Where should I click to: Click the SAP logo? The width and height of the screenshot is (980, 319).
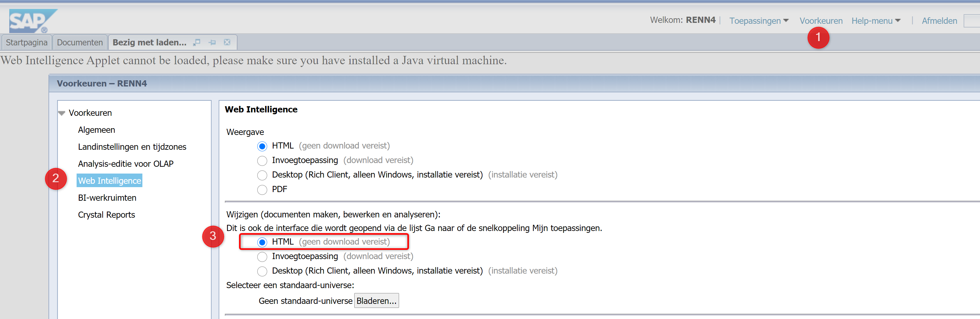point(33,21)
